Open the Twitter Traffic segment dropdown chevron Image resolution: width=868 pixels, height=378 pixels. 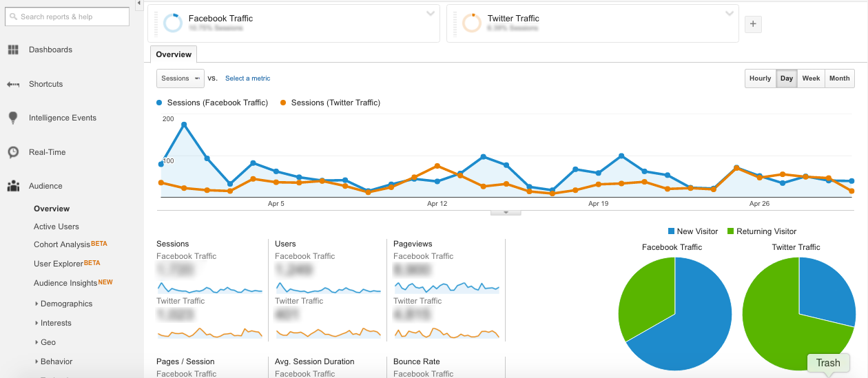pos(730,14)
